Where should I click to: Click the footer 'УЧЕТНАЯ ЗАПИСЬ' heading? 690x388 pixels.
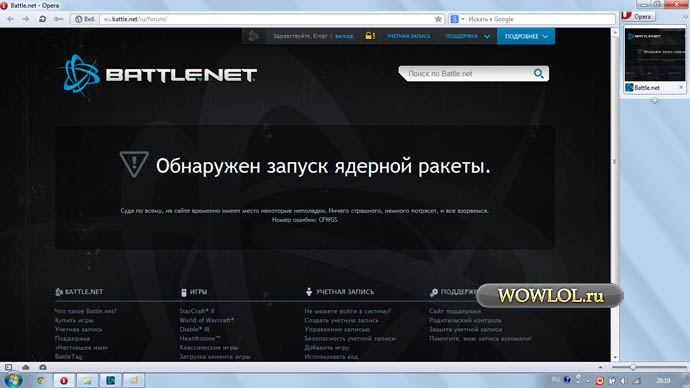tap(340, 292)
